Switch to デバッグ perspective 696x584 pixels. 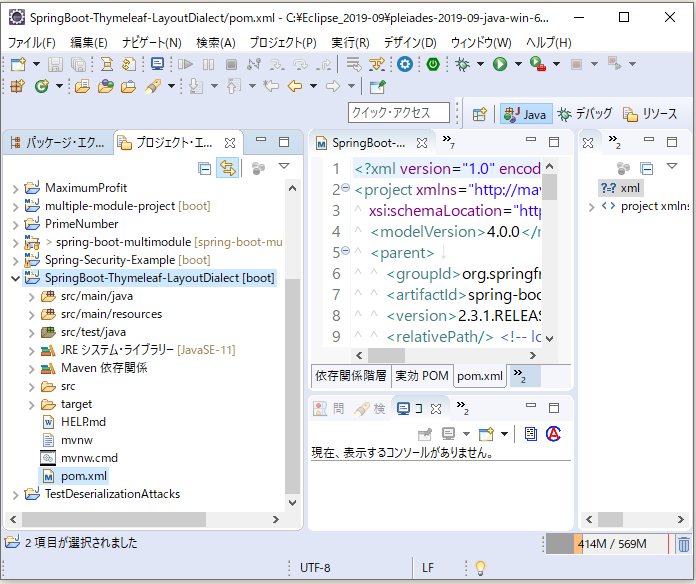coord(585,114)
